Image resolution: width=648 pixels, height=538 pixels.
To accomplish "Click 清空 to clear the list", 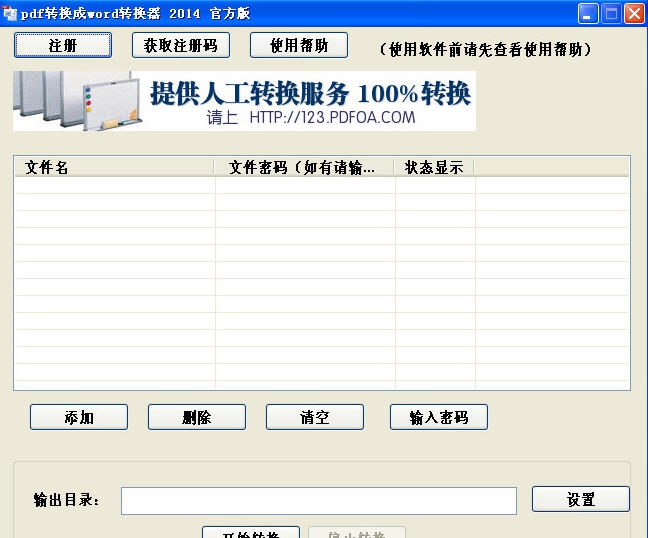I will pos(315,417).
